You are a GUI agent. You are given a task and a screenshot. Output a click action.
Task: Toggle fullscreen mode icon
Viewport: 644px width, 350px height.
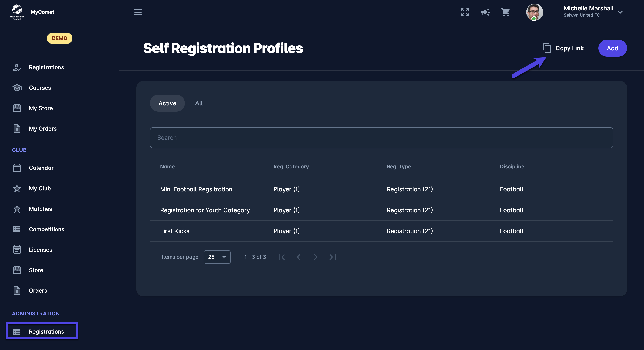click(x=465, y=12)
